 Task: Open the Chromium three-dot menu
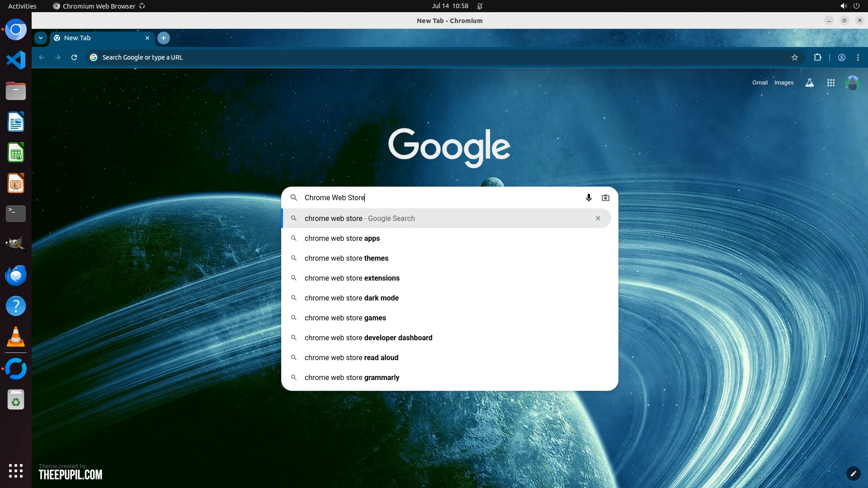(858, 57)
